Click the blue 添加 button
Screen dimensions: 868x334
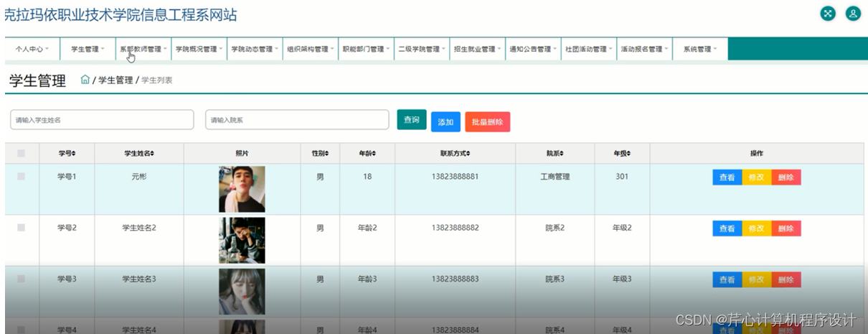tap(445, 122)
